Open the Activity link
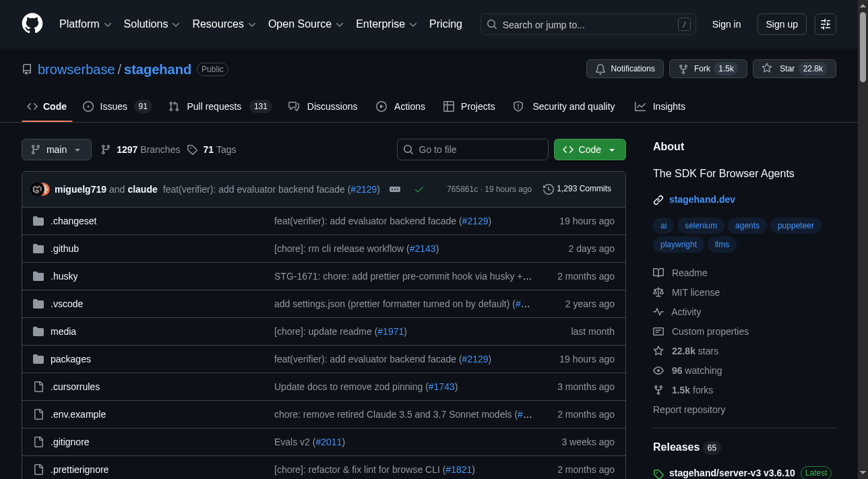The image size is (868, 479). [x=677, y=312]
